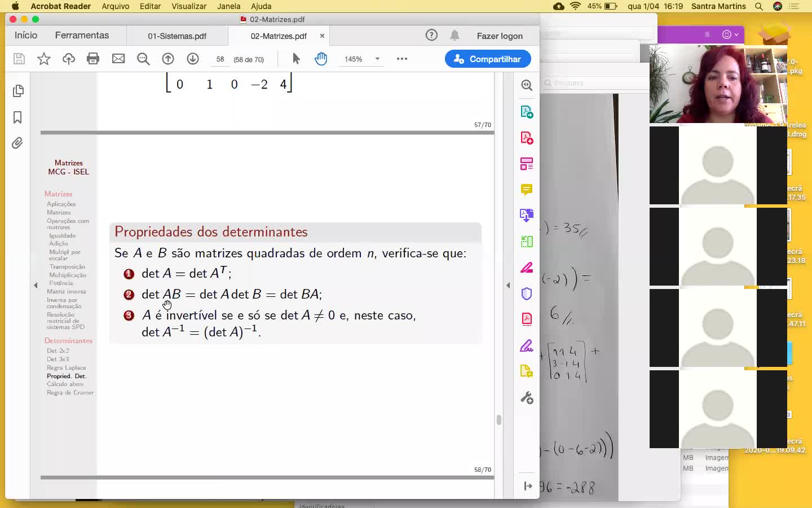Open Acrobat Reader app menu
Image resolution: width=812 pixels, height=508 pixels.
61,6
